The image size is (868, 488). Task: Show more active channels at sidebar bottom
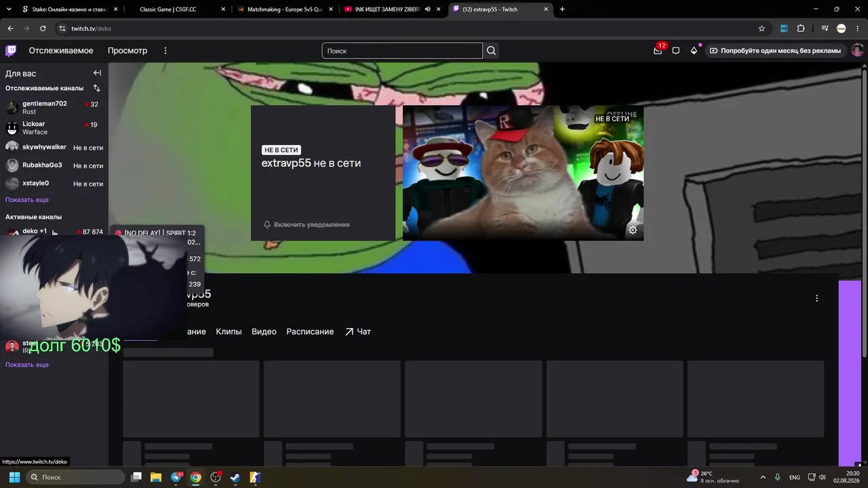tap(27, 365)
